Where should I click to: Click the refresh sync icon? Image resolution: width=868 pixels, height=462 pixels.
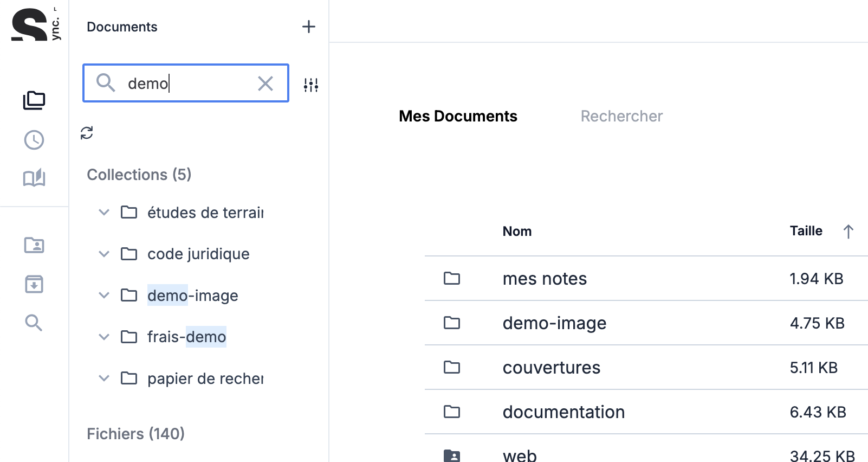87,133
